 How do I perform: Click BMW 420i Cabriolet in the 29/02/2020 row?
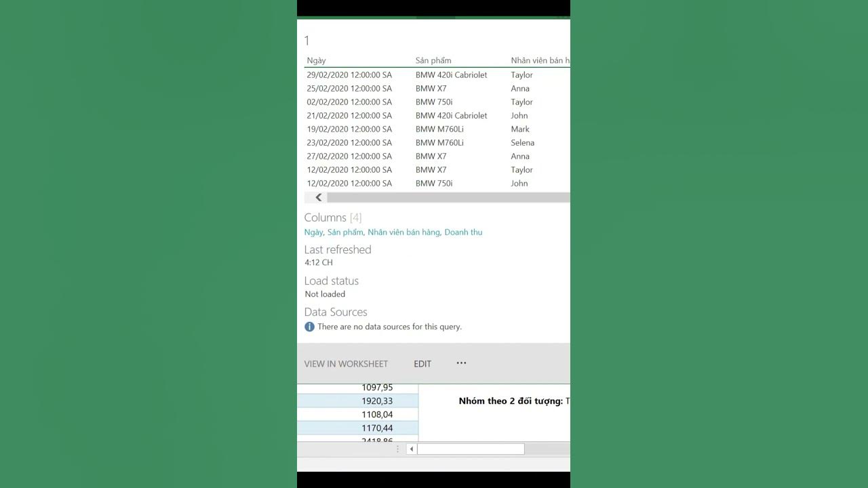(x=451, y=75)
